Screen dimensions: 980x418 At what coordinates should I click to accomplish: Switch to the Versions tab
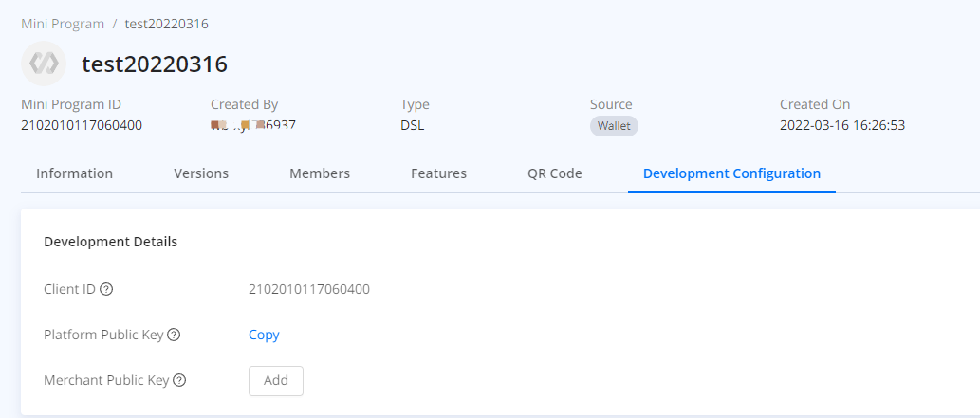coord(201,173)
